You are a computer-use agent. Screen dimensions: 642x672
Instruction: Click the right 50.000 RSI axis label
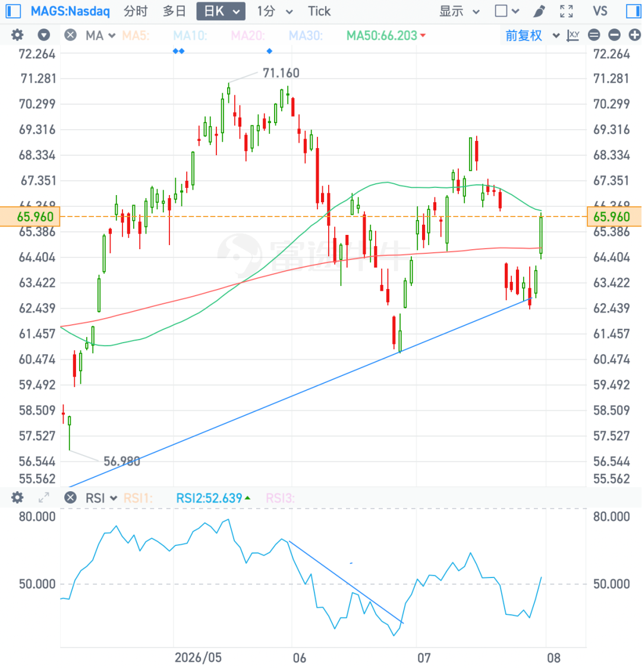coord(612,584)
